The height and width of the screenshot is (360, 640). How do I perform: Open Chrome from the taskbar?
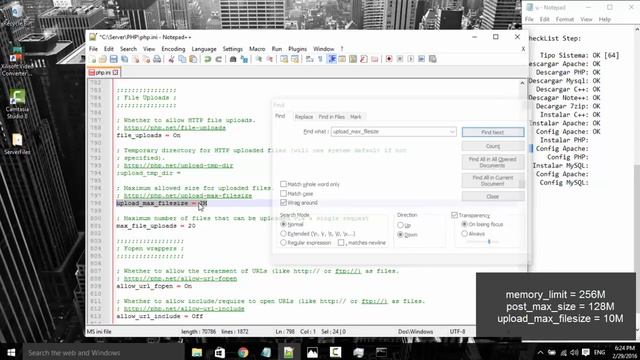(x=243, y=352)
